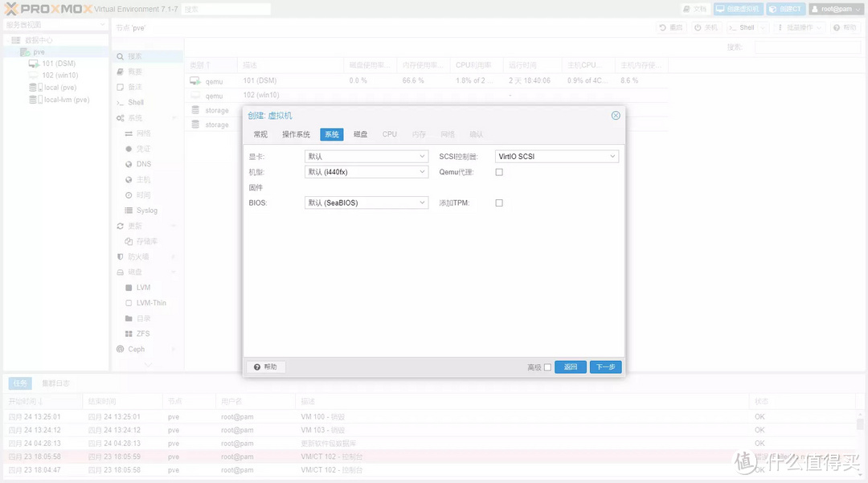This screenshot has height=483, width=868.
Task: Switch to the 常规 tab in dialog
Action: pos(260,134)
